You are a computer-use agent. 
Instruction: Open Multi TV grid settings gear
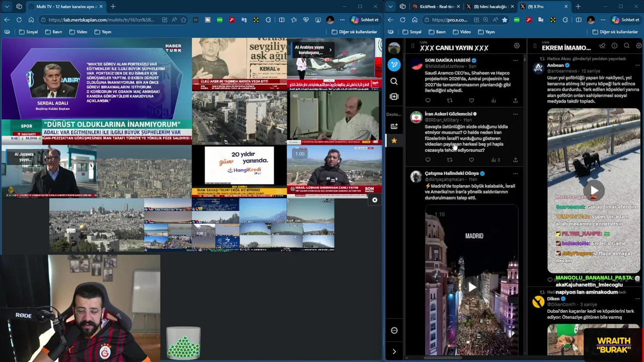pyautogui.click(x=374, y=200)
